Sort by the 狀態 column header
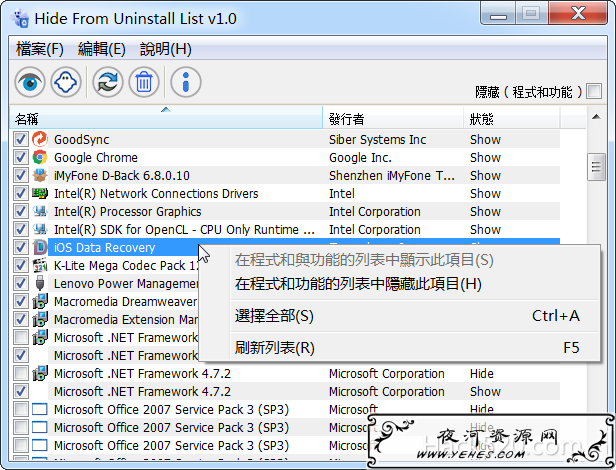Viewport: 616px width, 470px height. tap(512, 118)
